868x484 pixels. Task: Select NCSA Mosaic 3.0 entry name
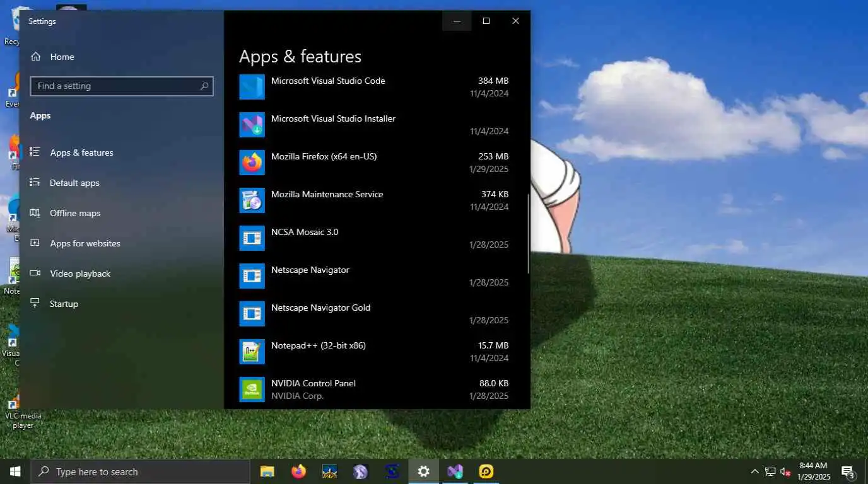(x=305, y=232)
